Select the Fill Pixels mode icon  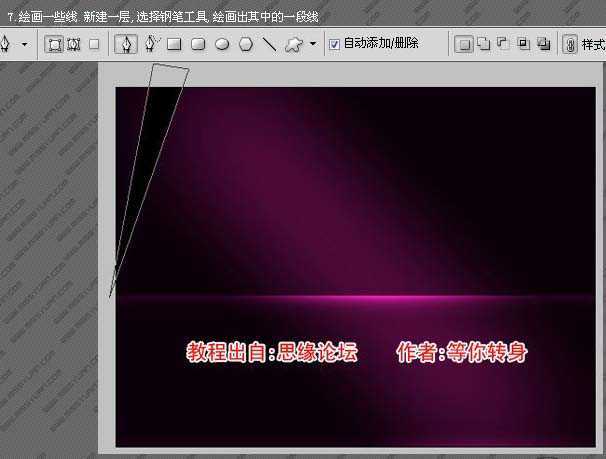94,44
